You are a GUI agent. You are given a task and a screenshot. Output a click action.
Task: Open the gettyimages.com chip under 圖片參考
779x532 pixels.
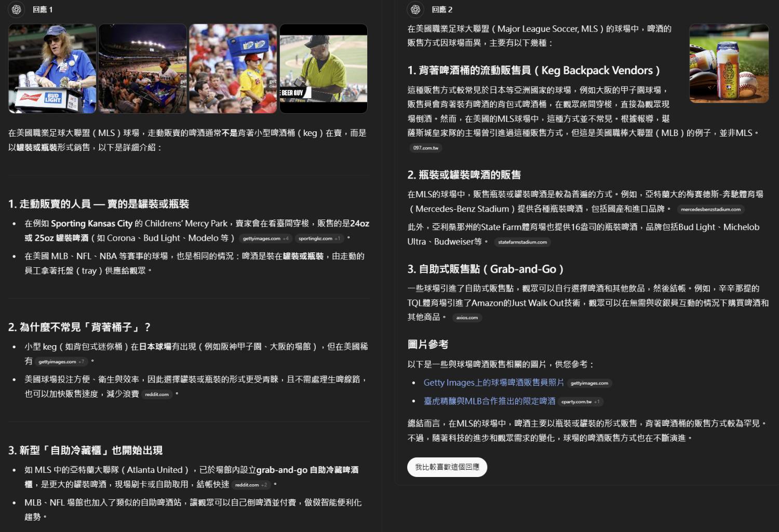click(589, 383)
